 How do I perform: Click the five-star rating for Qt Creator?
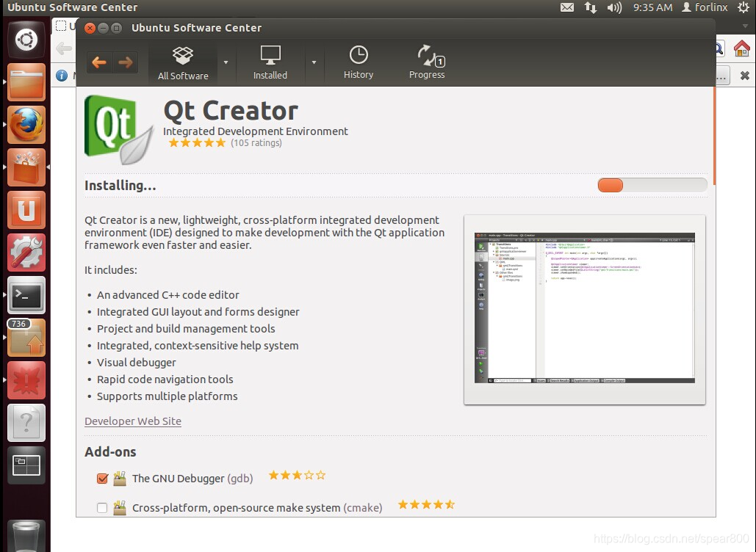tap(197, 143)
